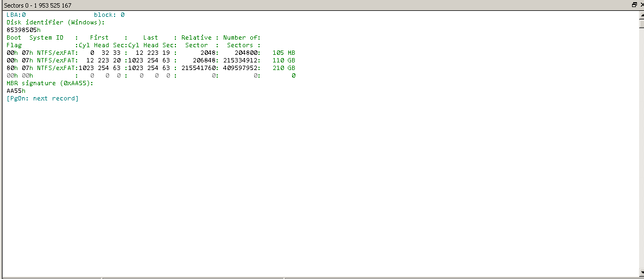
Task: Select the 'Sectors 0 - 1 953 525 167' title
Action: (37, 5)
